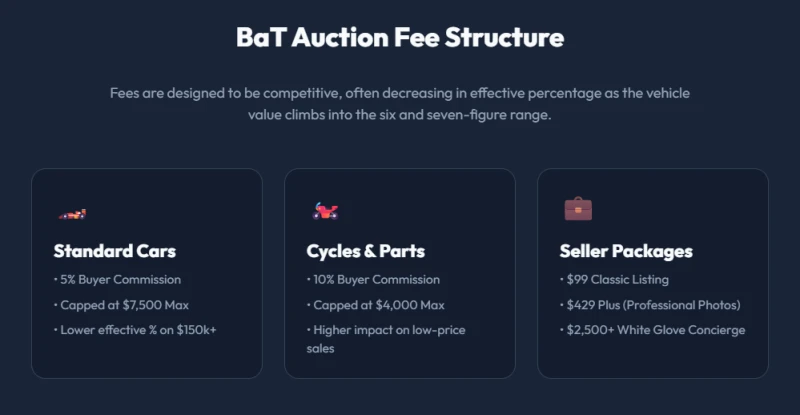Select the Standard Cars heading
The height and width of the screenshot is (415, 800).
(115, 251)
